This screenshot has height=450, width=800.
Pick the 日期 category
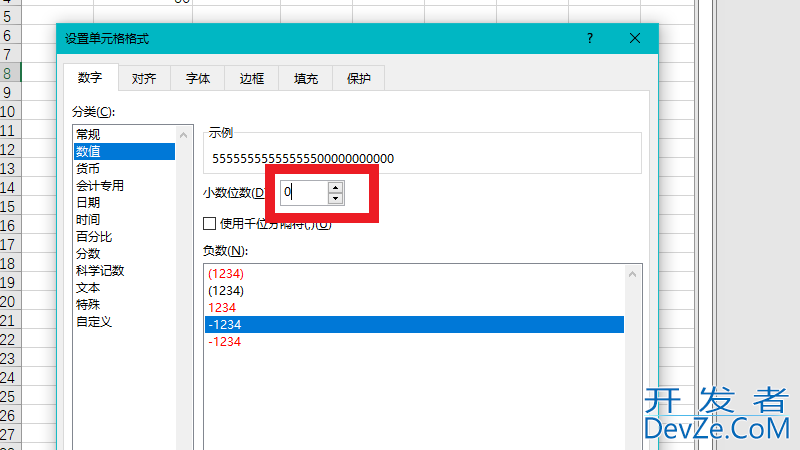pos(124,203)
